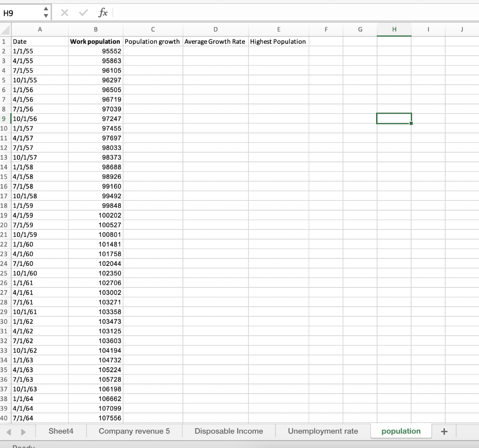Screen dimensions: 479x448
Task: Select column C header Population growth column
Action: click(x=152, y=29)
